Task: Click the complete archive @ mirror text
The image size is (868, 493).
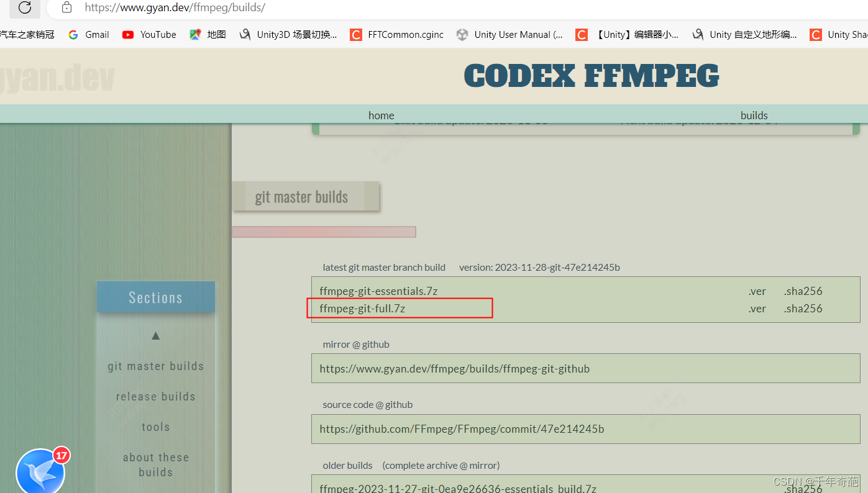Action: [441, 465]
